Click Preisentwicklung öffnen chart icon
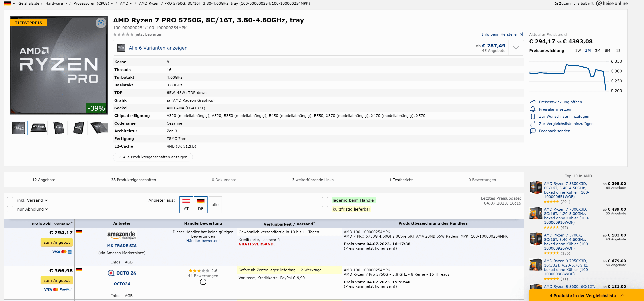This screenshot has height=301, width=644. (533, 102)
